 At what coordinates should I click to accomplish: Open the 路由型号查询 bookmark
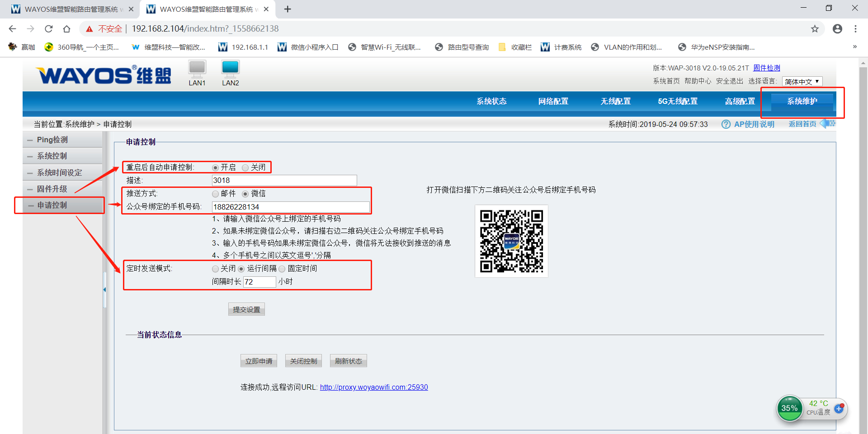pyautogui.click(x=462, y=47)
